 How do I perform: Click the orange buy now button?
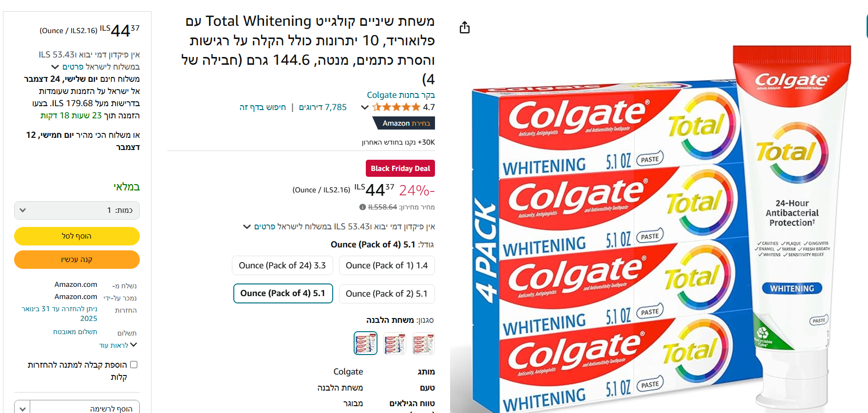77,260
